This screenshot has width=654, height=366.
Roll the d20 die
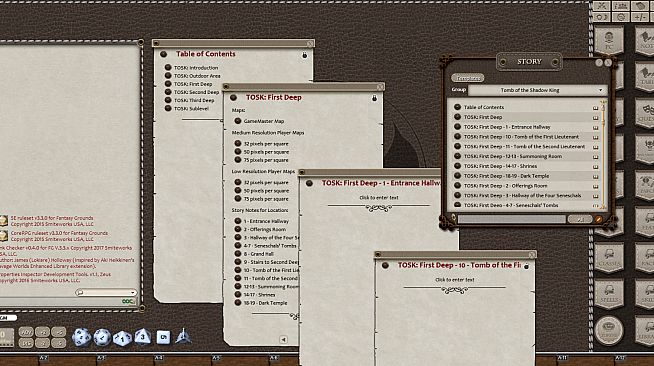(x=81, y=337)
